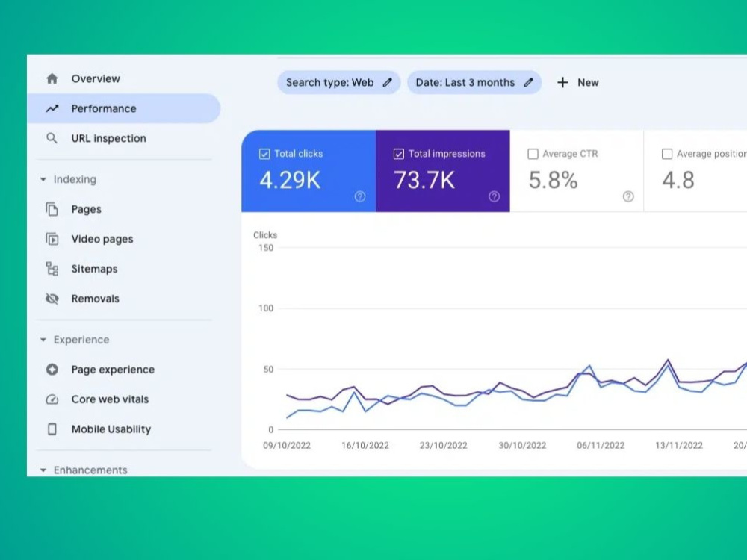Click the 30/10/2022 date label
The height and width of the screenshot is (560, 747).
[x=523, y=446]
